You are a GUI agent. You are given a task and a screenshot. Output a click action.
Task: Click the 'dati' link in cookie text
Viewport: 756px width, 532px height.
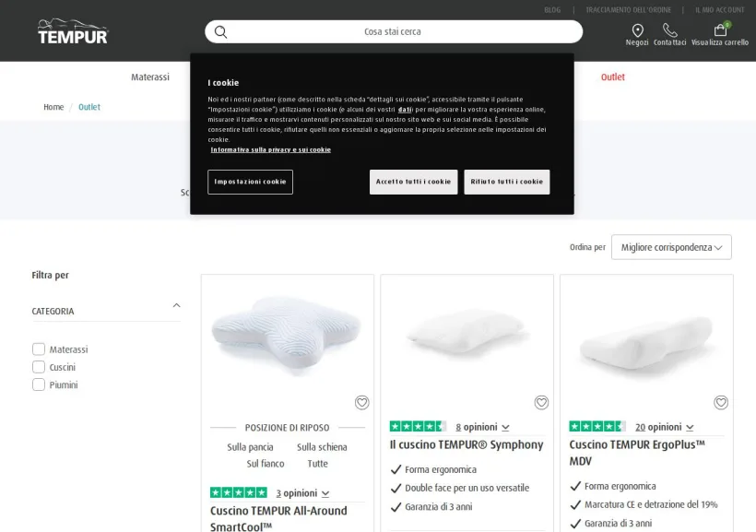(405, 110)
